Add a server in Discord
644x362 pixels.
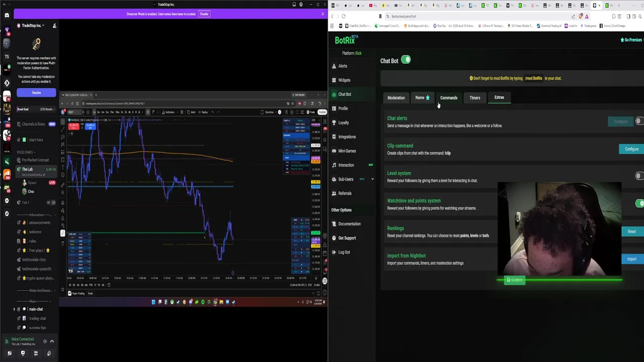(x=7, y=201)
